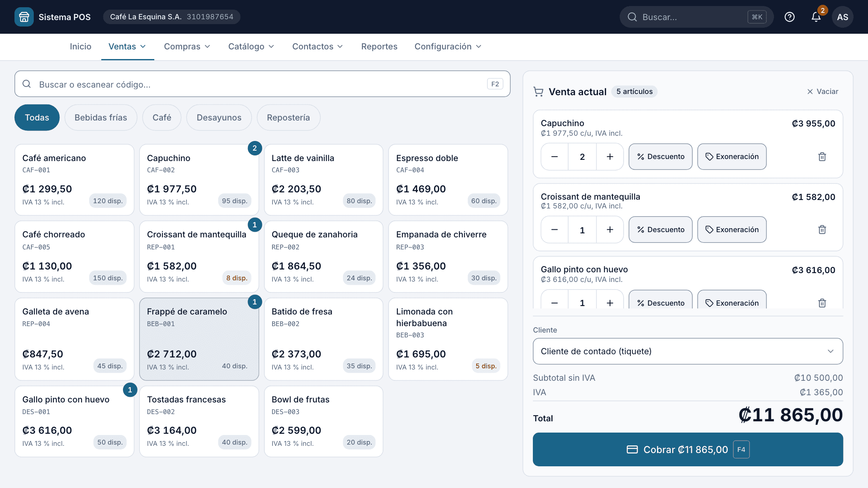Expand the Catálogo menu

pos(251,47)
